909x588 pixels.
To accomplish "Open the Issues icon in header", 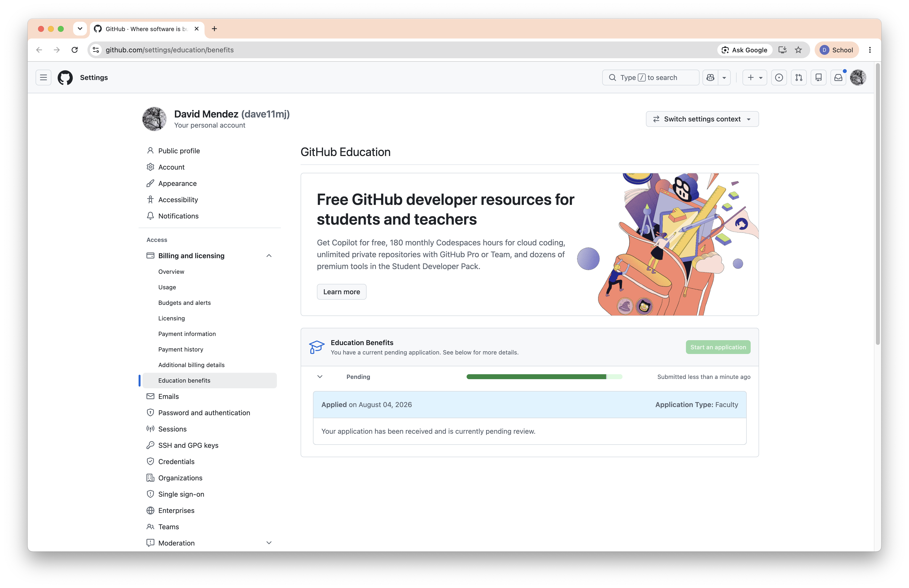I will coord(779,78).
